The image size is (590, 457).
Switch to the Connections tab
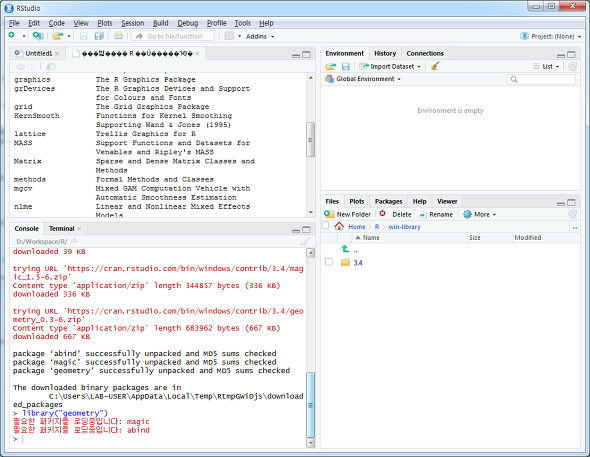tap(425, 53)
